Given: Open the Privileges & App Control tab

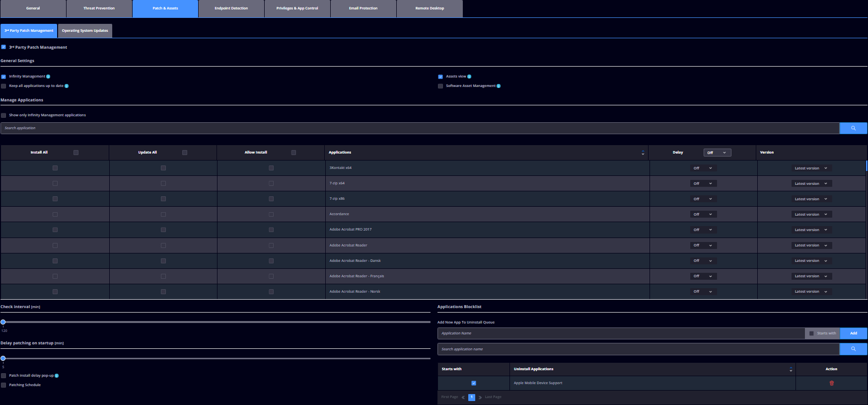Looking at the screenshot, I should coord(297,8).
